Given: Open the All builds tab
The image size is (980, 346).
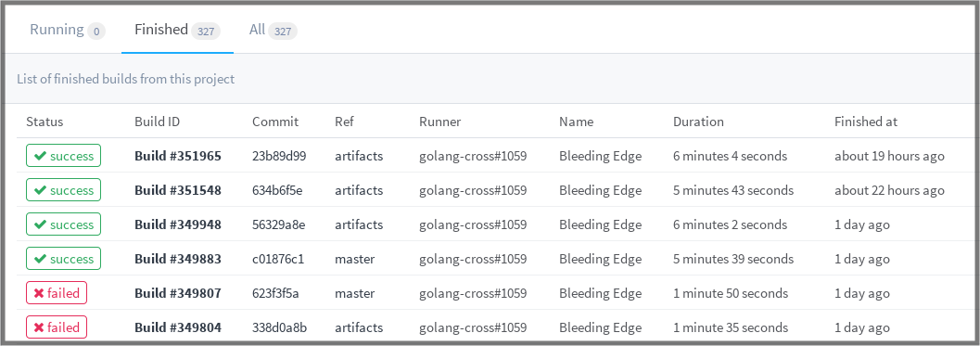Looking at the screenshot, I should tap(273, 30).
